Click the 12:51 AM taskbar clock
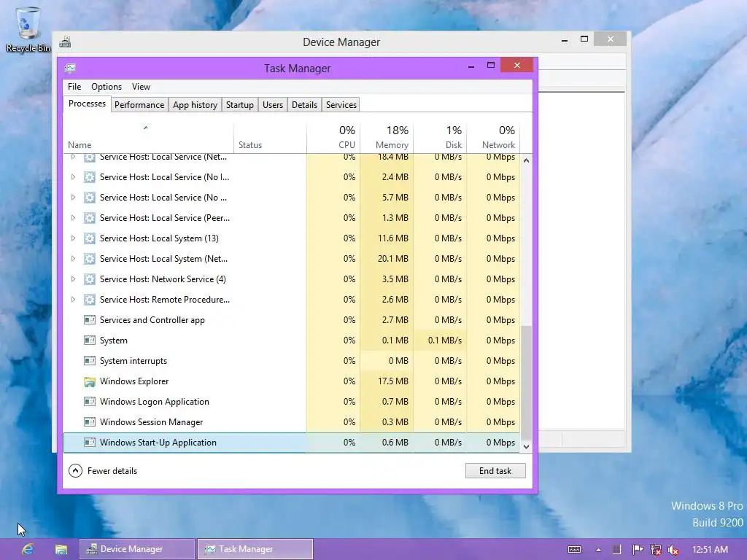The height and width of the screenshot is (560, 747). pyautogui.click(x=710, y=550)
